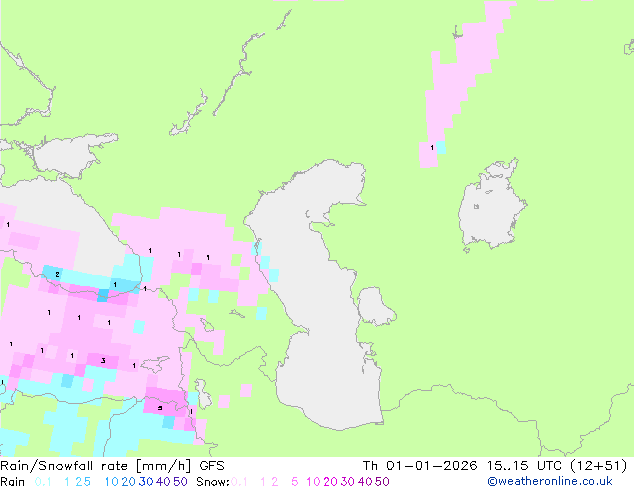Select the Snow legend value 2
Viewport: 634px width, 490px height.
point(275,482)
